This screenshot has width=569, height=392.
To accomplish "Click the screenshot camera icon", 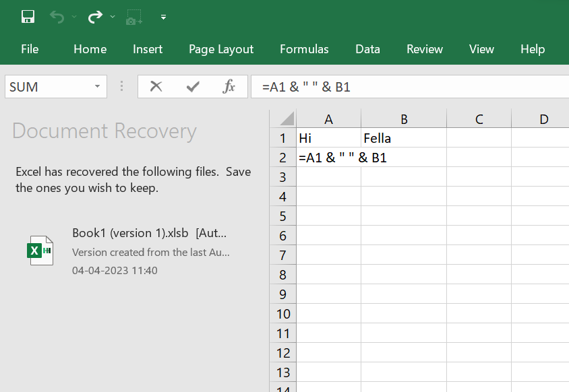I will [x=134, y=17].
